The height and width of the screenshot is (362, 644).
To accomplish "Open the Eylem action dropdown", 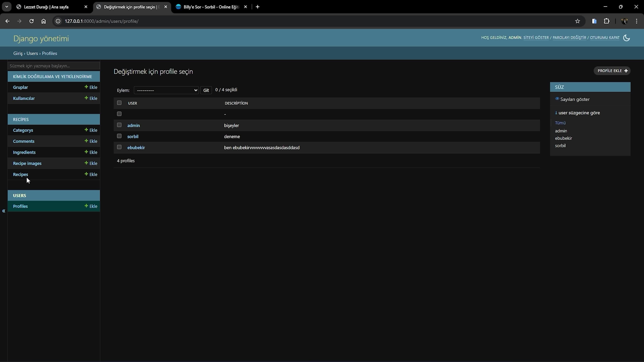I will click(x=166, y=90).
